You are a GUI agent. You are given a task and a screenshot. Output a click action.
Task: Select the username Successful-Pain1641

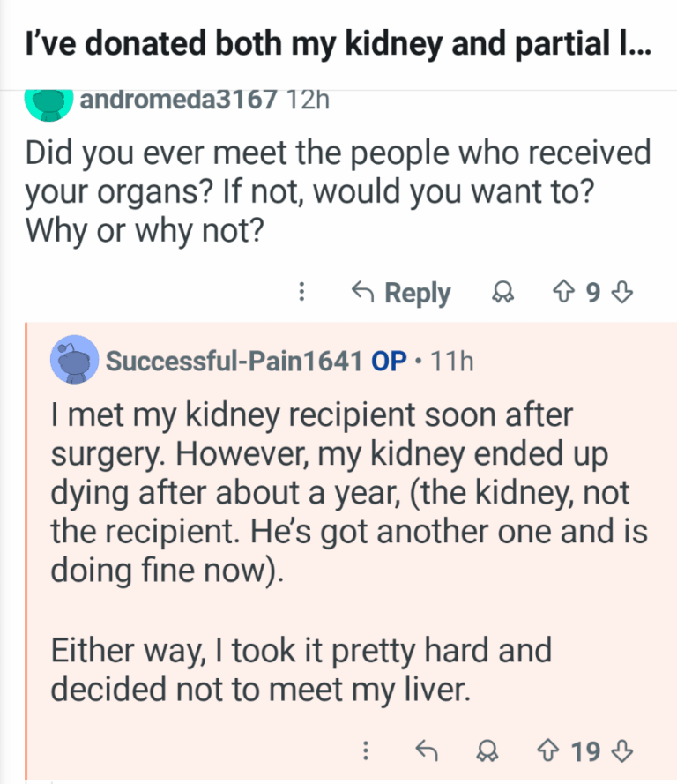point(234,361)
